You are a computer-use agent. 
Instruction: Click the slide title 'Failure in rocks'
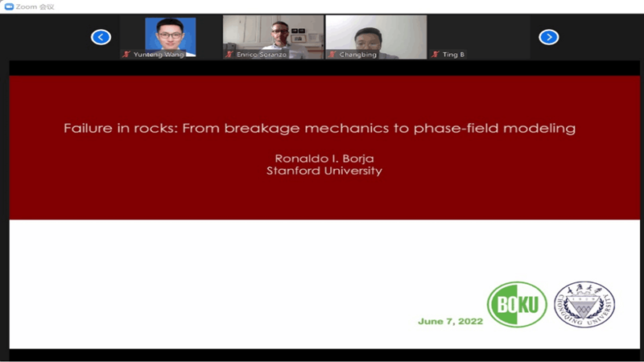tap(320, 128)
